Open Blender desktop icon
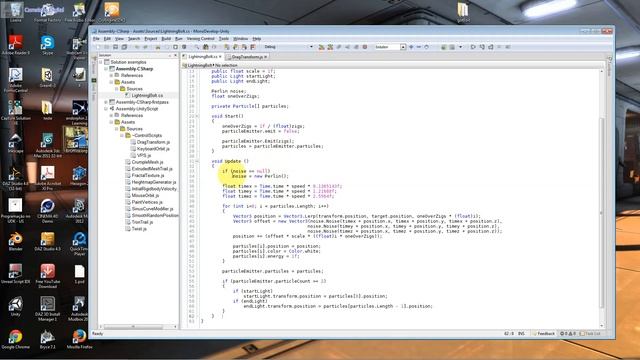640x360 pixels. click(16, 241)
